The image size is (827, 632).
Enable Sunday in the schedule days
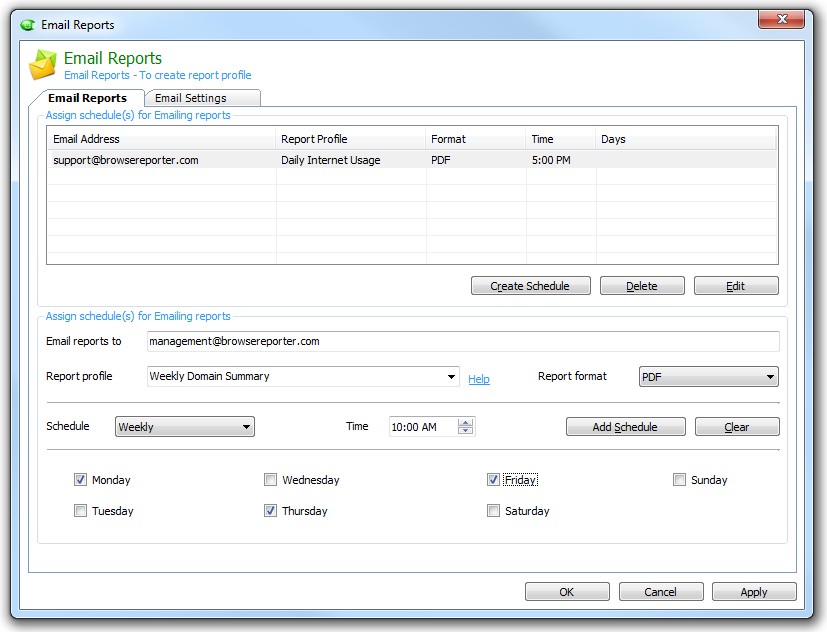[x=680, y=480]
